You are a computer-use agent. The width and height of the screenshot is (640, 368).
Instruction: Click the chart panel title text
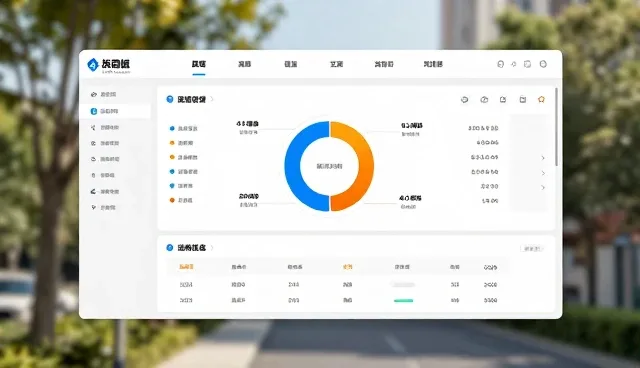(191, 99)
